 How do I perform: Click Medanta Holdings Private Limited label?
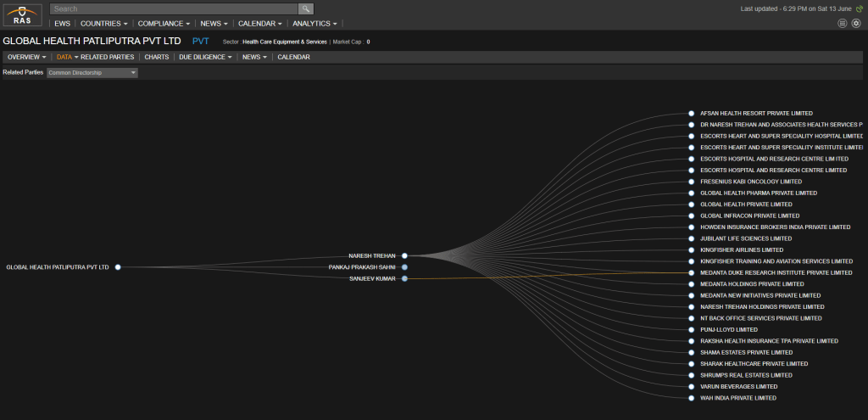point(752,284)
